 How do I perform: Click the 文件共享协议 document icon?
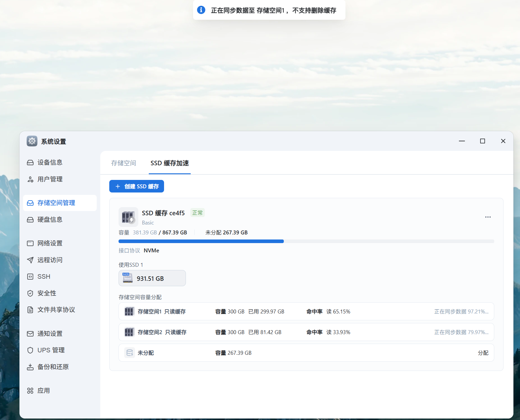(x=30, y=310)
